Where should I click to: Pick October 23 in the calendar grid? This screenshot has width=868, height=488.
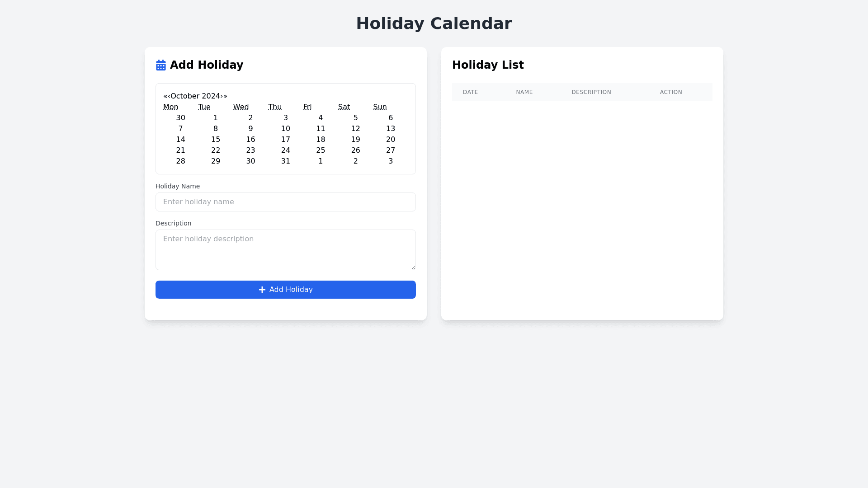pyautogui.click(x=250, y=150)
